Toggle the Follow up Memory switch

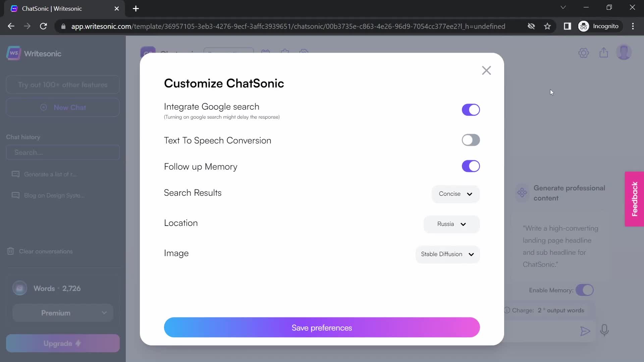(x=471, y=166)
